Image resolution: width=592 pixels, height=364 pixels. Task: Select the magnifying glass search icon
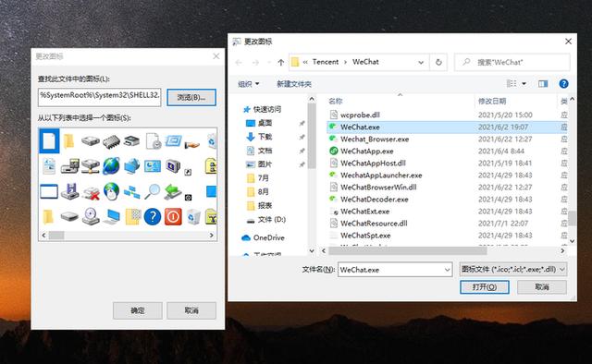coord(153,191)
